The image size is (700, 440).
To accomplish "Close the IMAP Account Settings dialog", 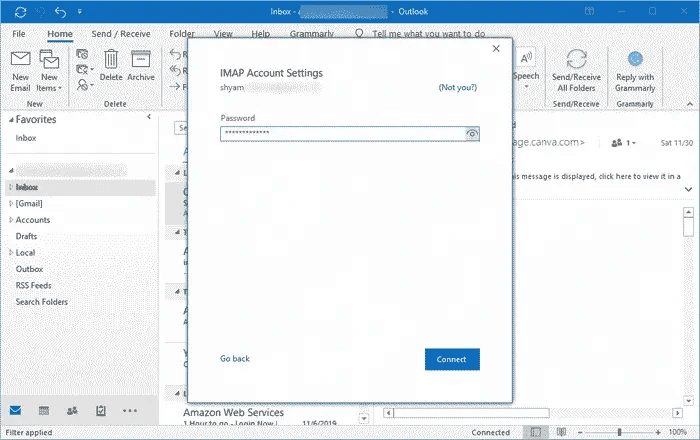I will pyautogui.click(x=496, y=49).
